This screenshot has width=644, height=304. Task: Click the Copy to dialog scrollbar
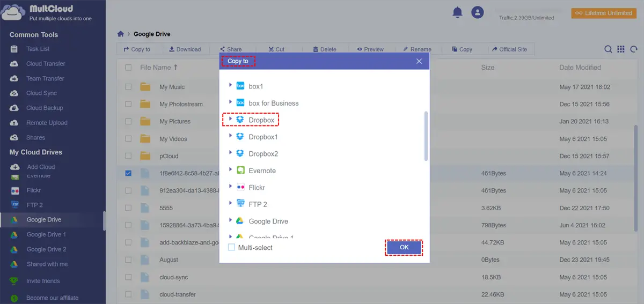point(426,136)
